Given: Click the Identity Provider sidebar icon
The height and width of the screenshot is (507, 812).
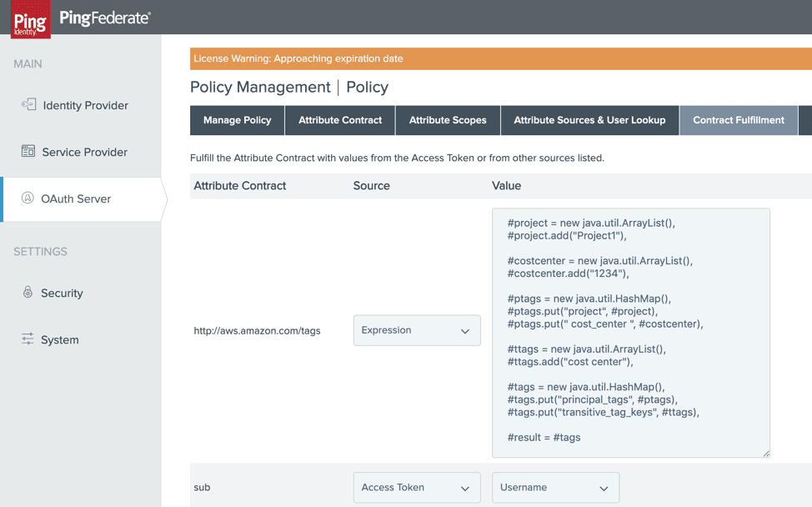Looking at the screenshot, I should [x=28, y=104].
